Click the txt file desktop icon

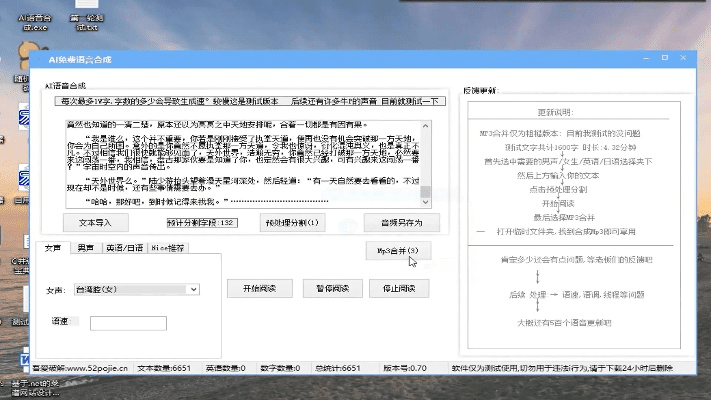(87, 16)
